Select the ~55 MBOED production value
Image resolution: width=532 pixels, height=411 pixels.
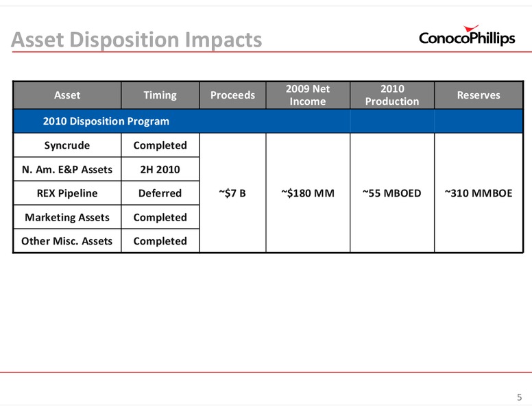pyautogui.click(x=392, y=193)
